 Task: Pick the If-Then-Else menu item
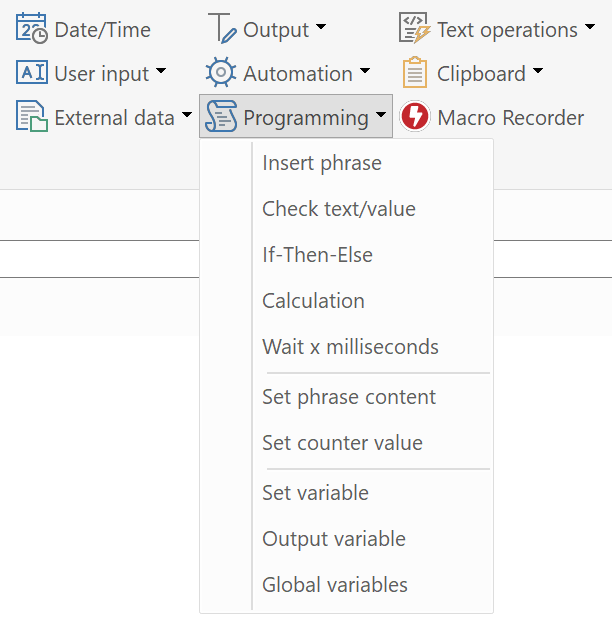point(347,255)
